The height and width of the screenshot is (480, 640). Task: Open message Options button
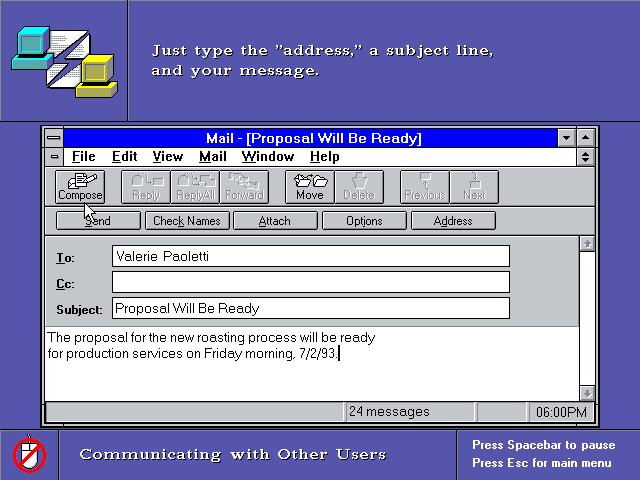tap(364, 221)
